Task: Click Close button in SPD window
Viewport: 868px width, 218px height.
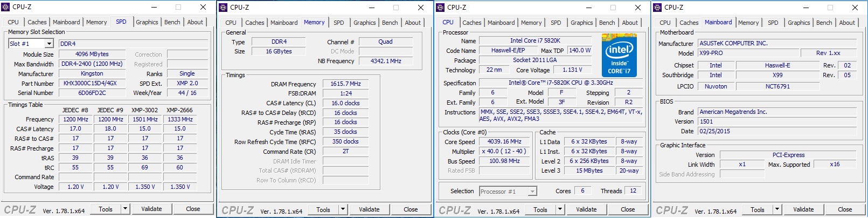Action: tap(193, 209)
